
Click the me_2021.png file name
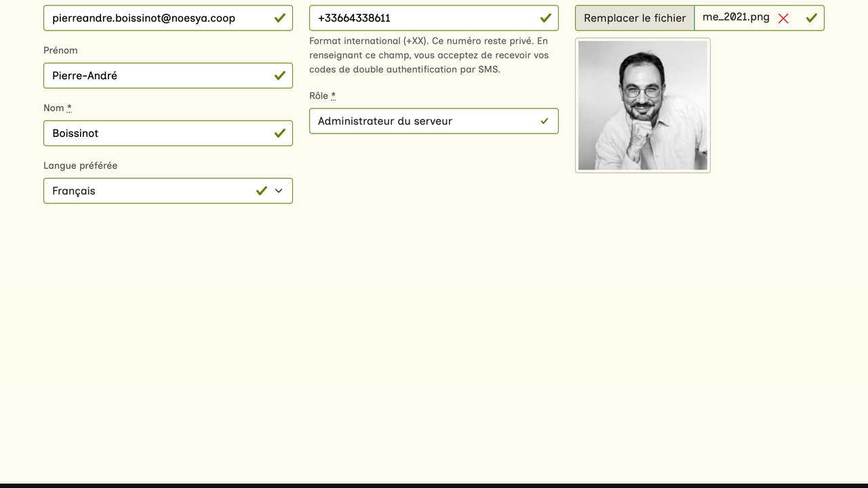pos(736,18)
